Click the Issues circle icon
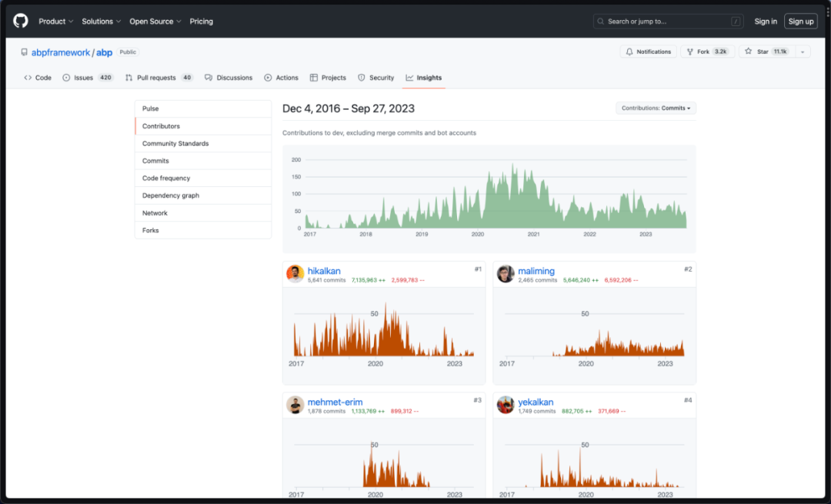Viewport: 831px width, 504px height. 66,78
